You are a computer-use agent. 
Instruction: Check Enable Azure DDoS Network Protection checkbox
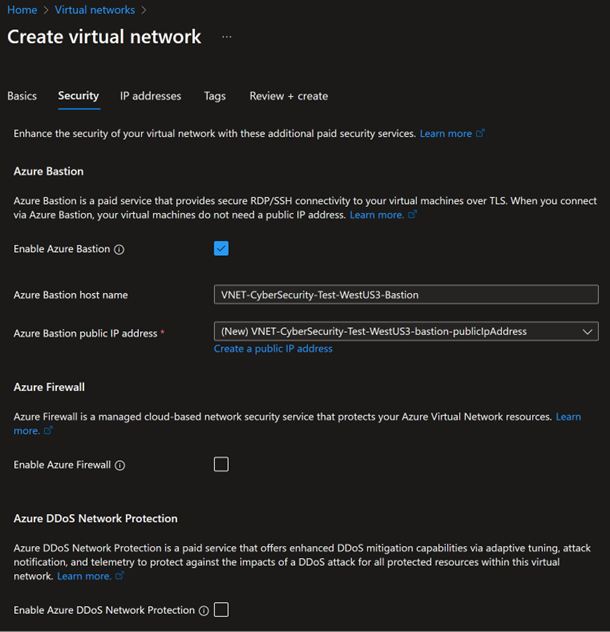[221, 609]
